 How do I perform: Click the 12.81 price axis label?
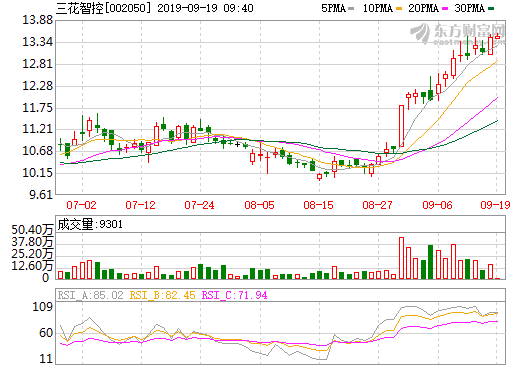[x=37, y=64]
